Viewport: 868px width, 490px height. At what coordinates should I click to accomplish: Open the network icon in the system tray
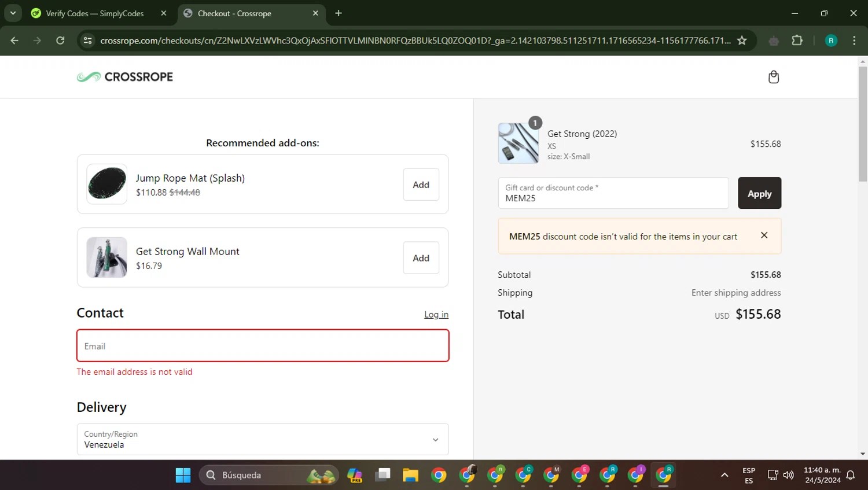pos(773,475)
